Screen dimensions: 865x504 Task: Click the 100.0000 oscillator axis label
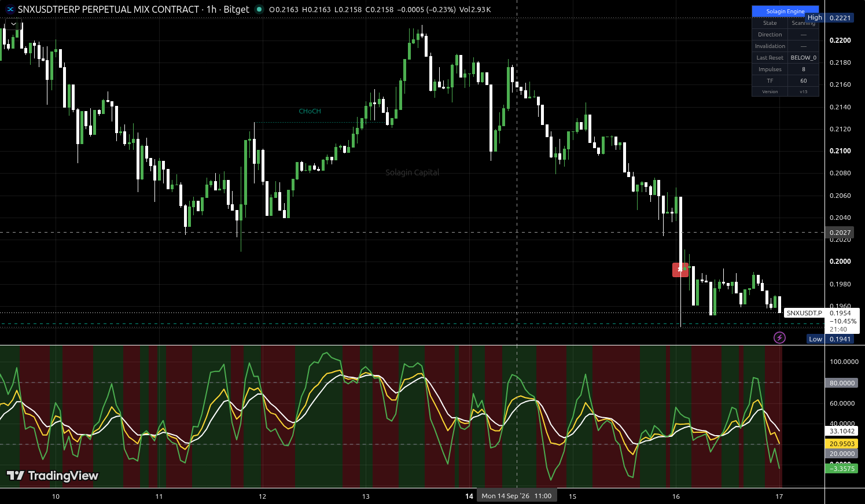pyautogui.click(x=844, y=362)
